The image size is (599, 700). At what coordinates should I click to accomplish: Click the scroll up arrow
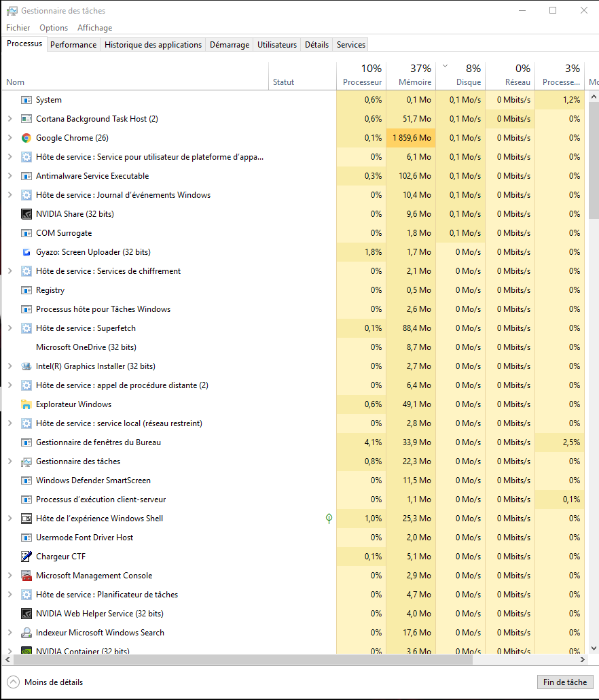[594, 97]
